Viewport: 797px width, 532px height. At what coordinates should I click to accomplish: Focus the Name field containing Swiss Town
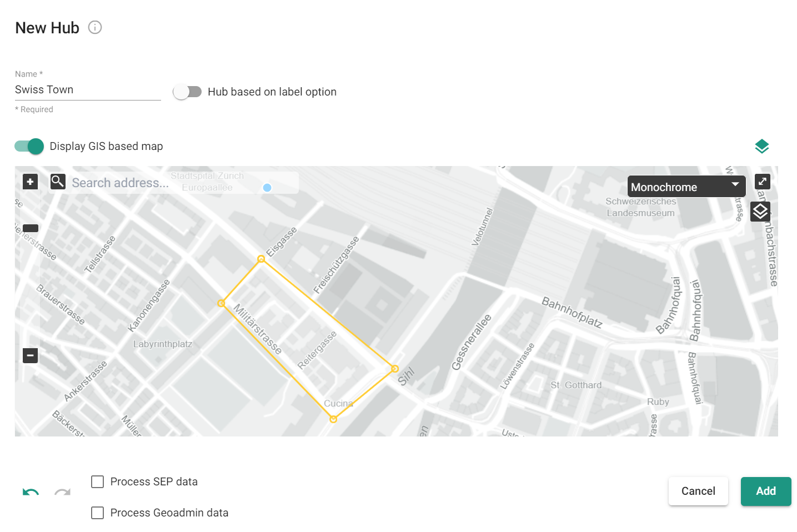pyautogui.click(x=88, y=90)
